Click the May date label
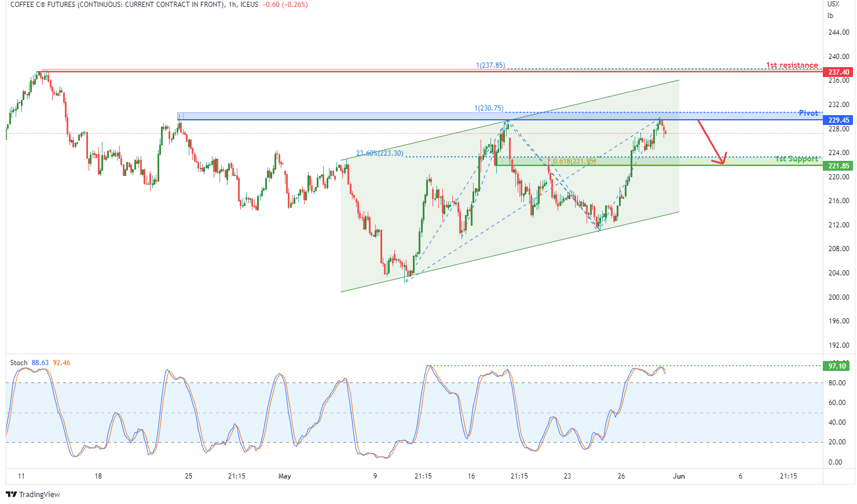 pyautogui.click(x=284, y=476)
